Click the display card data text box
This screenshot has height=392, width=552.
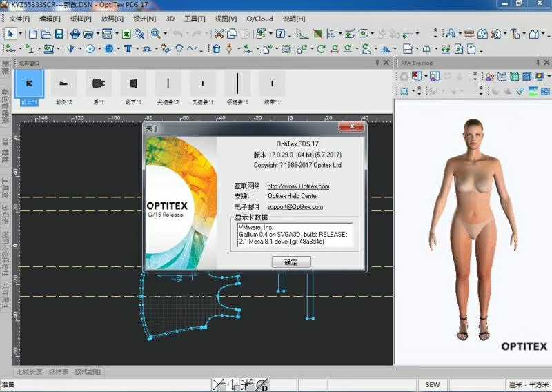pos(295,235)
